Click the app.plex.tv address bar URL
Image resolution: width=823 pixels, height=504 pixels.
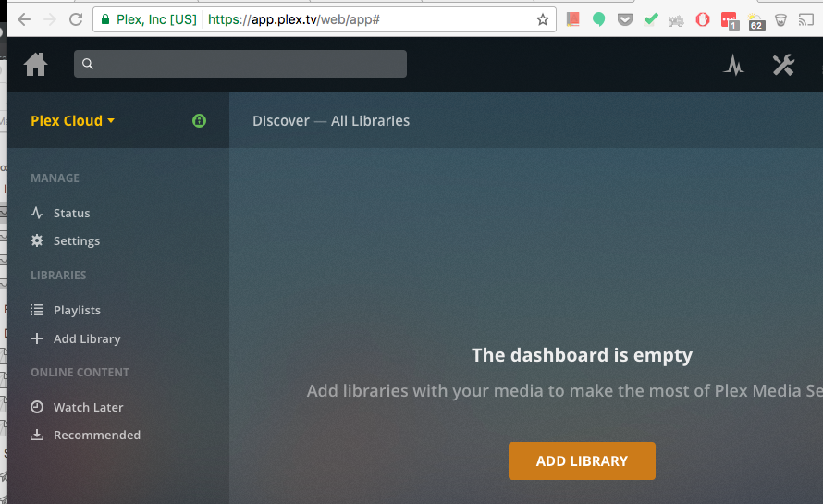tap(294, 20)
